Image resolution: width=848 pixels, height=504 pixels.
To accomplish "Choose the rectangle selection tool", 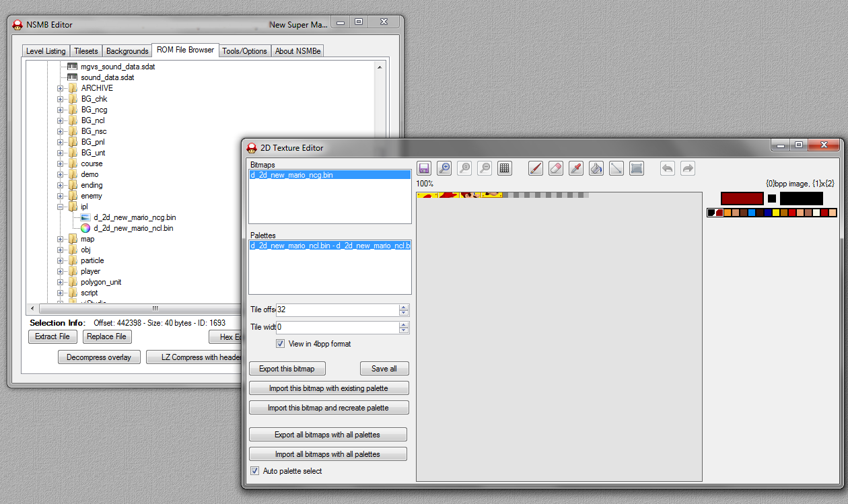I will pos(637,168).
